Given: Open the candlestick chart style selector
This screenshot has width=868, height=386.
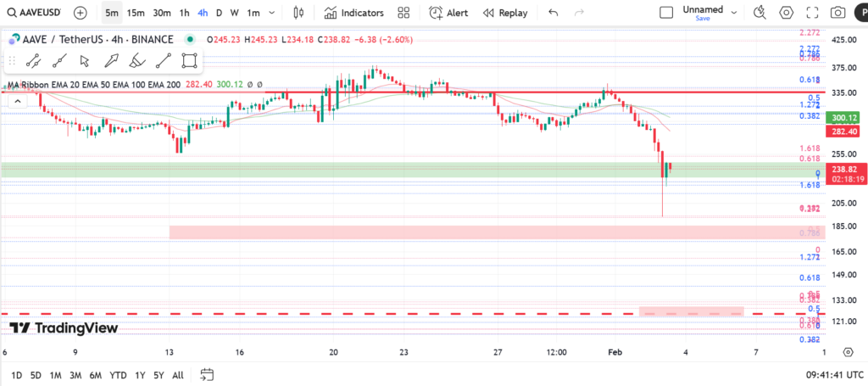Looking at the screenshot, I should 298,13.
